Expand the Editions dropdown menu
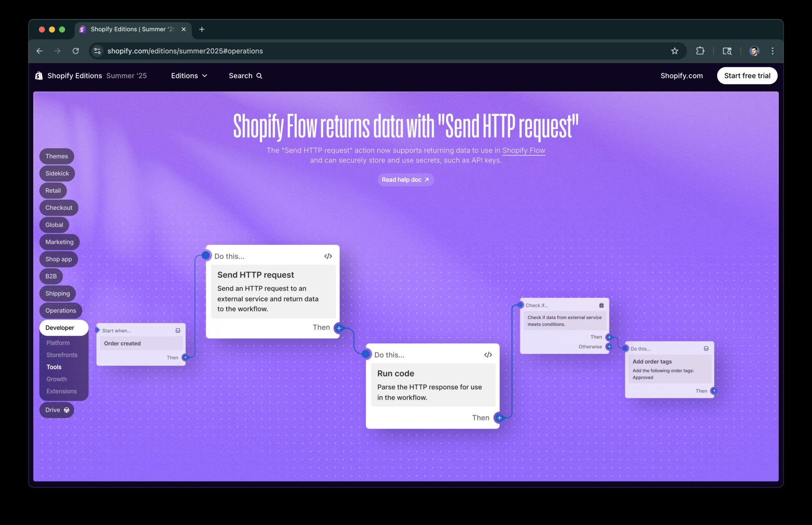812x525 pixels. click(189, 76)
